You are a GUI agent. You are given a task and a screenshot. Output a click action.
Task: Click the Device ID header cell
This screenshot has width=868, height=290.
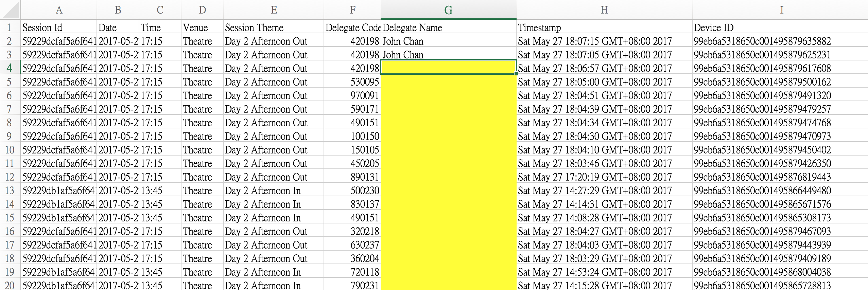point(780,28)
